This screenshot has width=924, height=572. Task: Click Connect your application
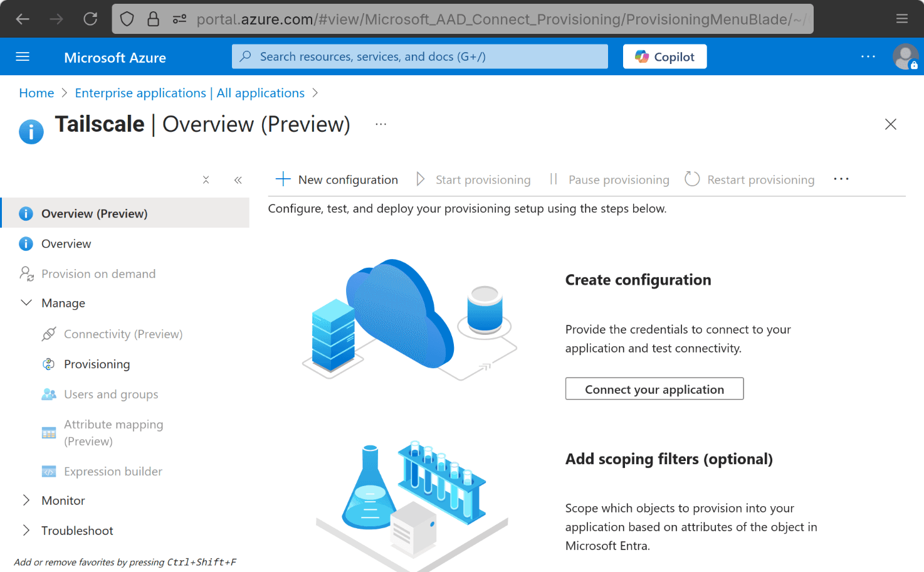click(654, 389)
